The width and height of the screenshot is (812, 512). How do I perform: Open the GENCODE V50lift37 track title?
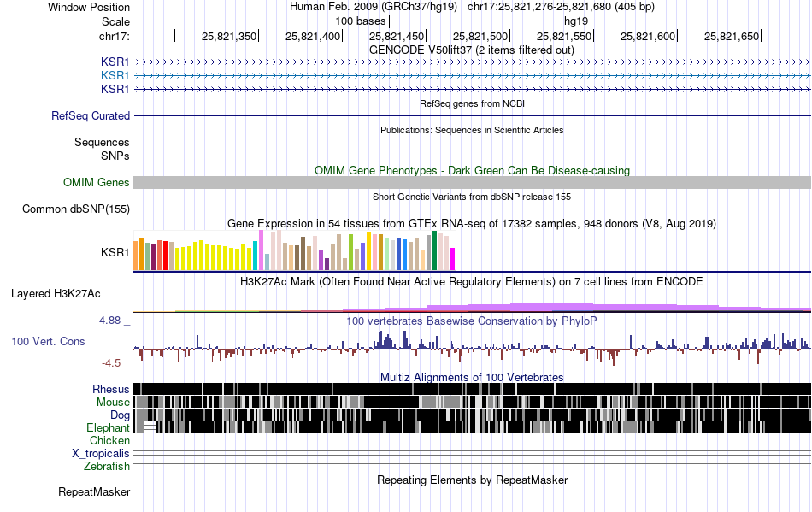click(471, 50)
